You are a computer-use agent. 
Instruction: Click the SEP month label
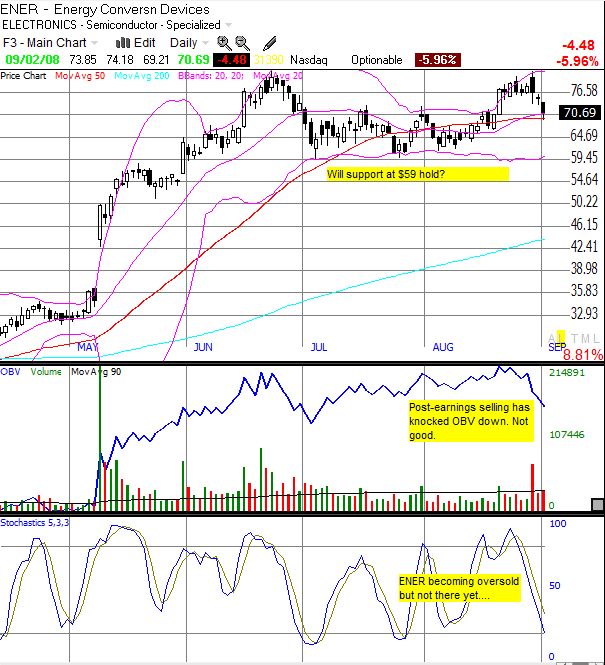tap(557, 347)
